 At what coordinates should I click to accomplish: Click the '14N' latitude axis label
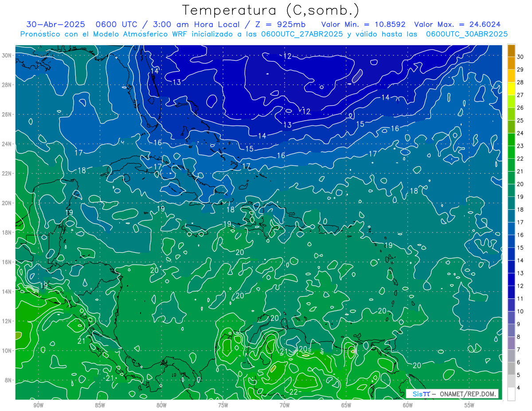point(7,291)
